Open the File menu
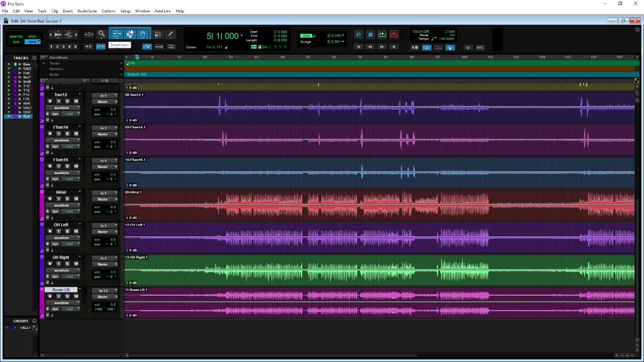The image size is (644, 362). 5,11
